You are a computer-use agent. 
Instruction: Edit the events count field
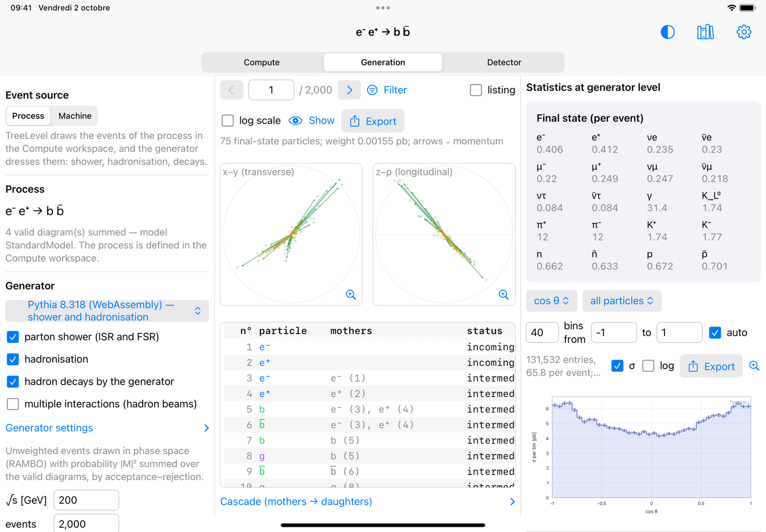point(86,524)
